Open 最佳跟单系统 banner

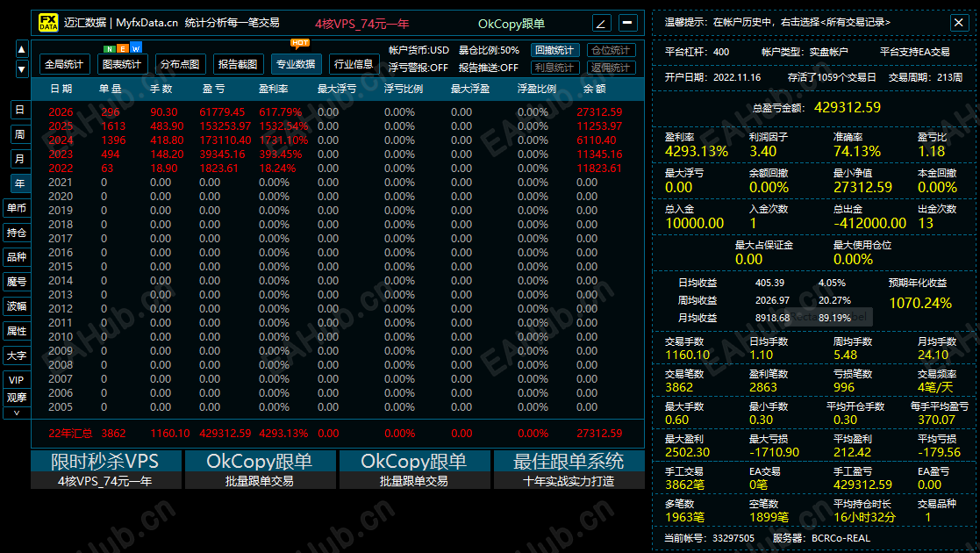tap(569, 470)
